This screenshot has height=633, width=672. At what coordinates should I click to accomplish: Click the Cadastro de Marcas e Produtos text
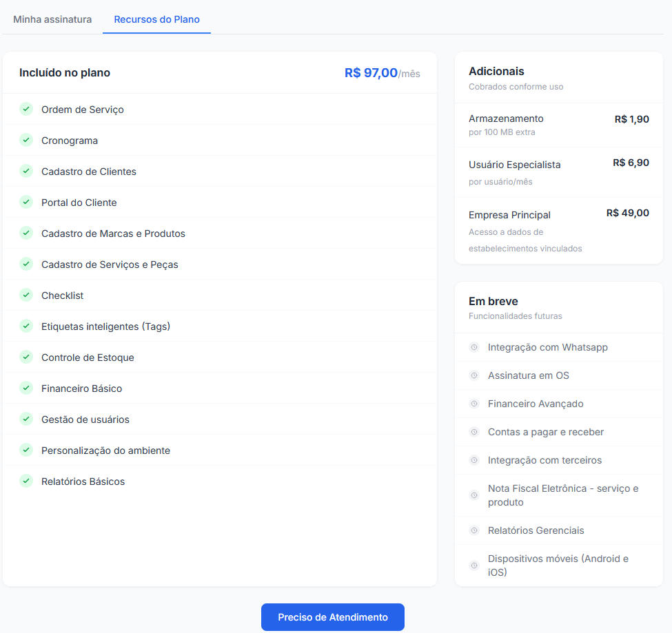tap(113, 234)
